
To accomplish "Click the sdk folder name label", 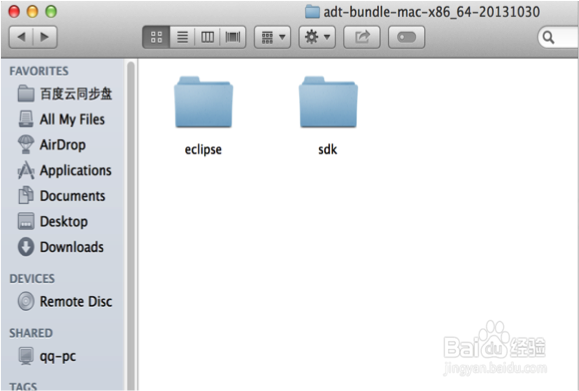I will click(328, 149).
